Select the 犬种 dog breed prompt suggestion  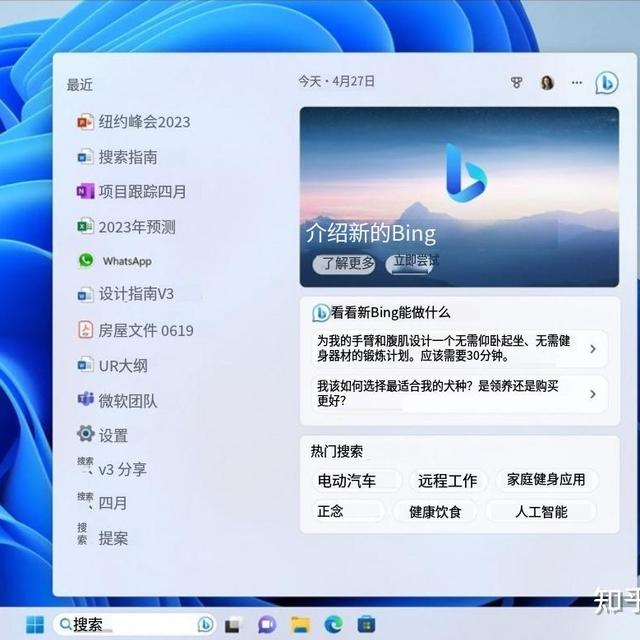(x=460, y=393)
